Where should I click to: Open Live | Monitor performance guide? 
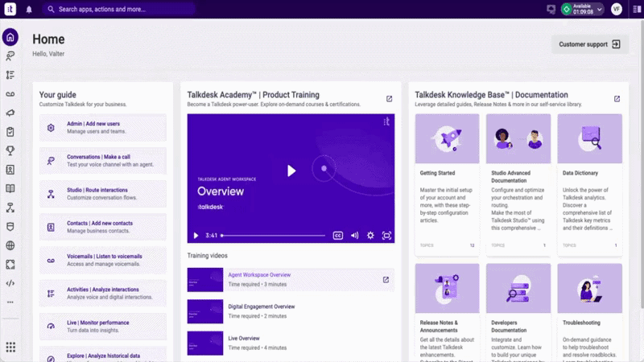103,327
